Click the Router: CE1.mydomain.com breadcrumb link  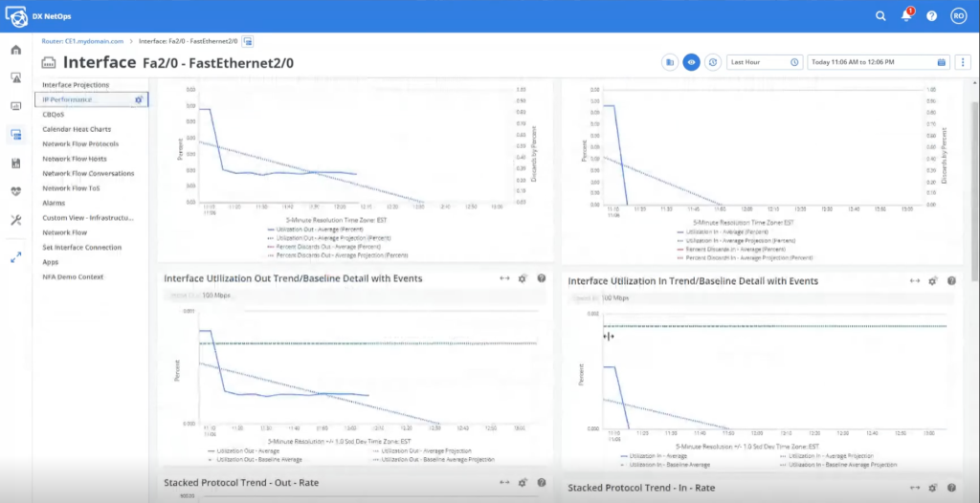[84, 41]
